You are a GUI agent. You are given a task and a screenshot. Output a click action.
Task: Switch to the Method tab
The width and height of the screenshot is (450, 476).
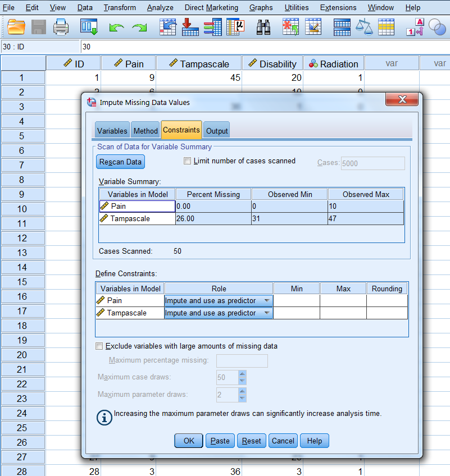tap(146, 131)
